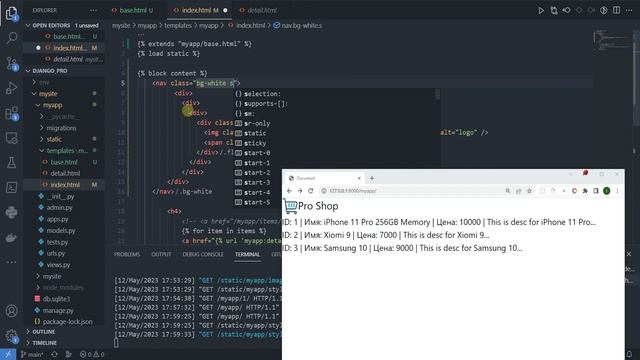Choose 'start-0' from autocomplete suggestions

pos(257,153)
